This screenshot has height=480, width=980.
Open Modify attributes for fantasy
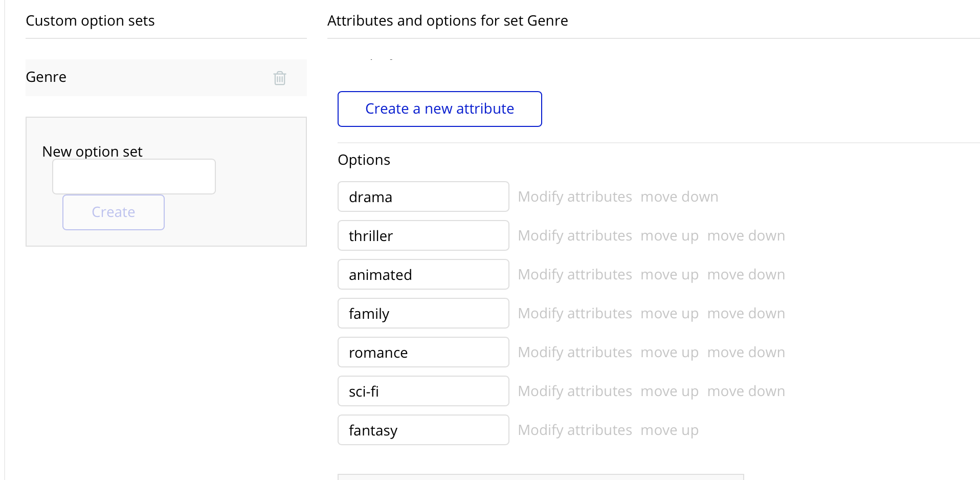pyautogui.click(x=575, y=430)
